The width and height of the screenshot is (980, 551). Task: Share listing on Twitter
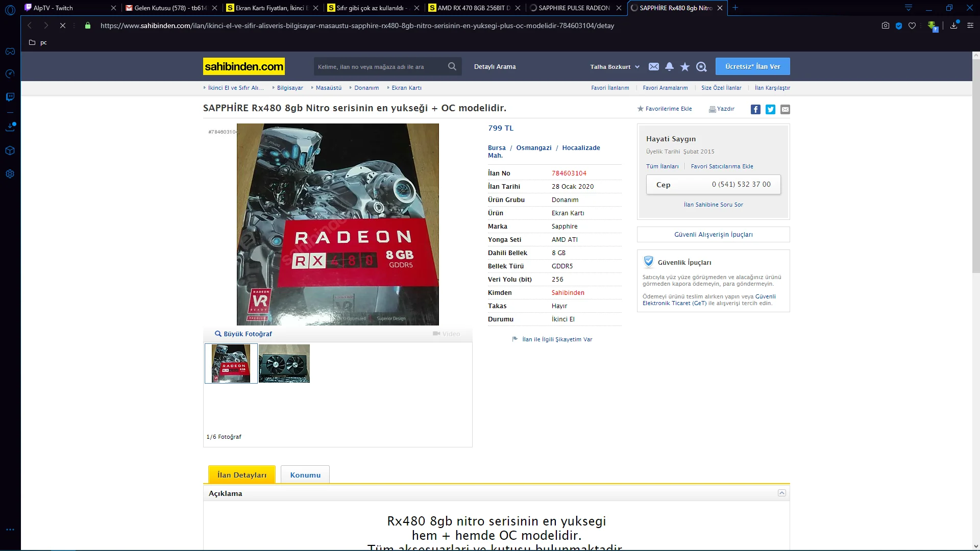770,109
